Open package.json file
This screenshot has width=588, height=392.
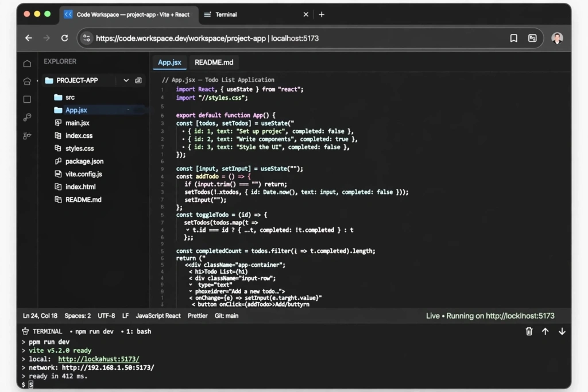(84, 161)
